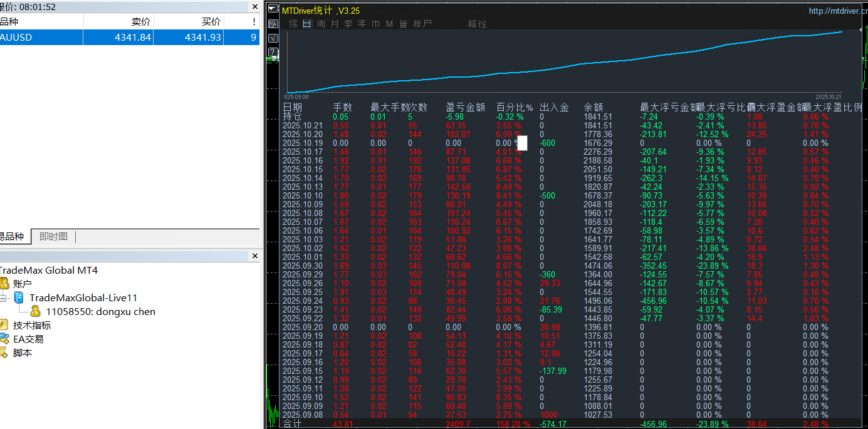This screenshot has width=868, height=429.
Task: Click the ask price 4341.93
Action: tap(202, 38)
